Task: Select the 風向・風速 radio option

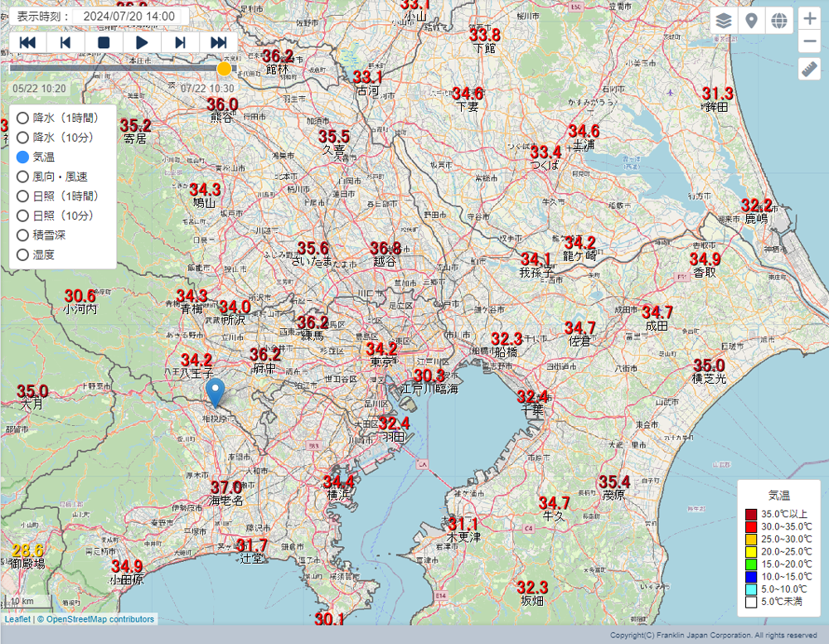Action: point(23,177)
